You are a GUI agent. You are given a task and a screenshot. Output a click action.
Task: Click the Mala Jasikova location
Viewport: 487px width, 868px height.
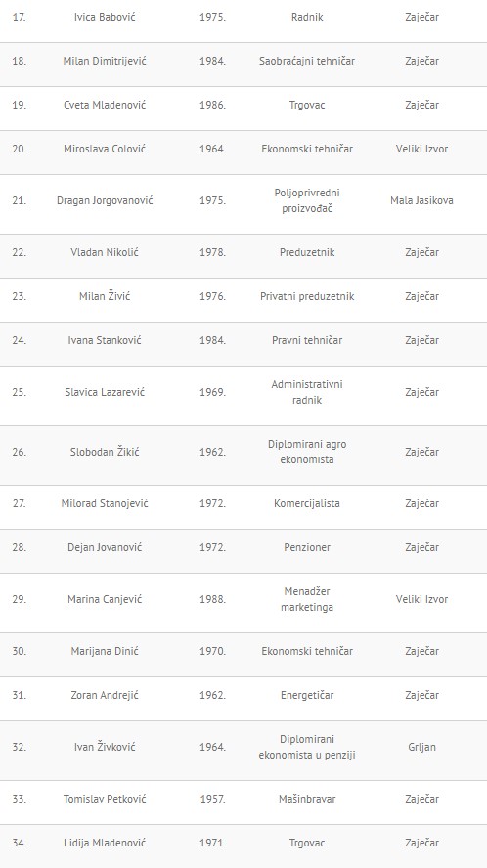(x=421, y=200)
